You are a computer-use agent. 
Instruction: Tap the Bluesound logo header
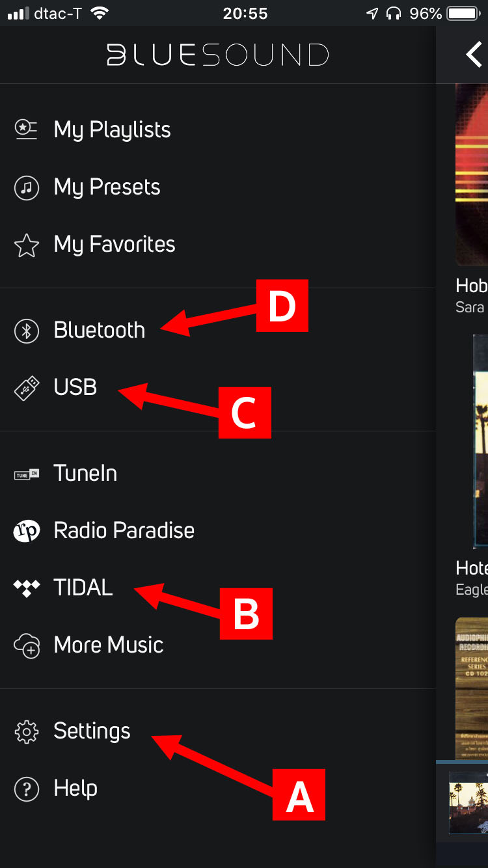[218, 55]
